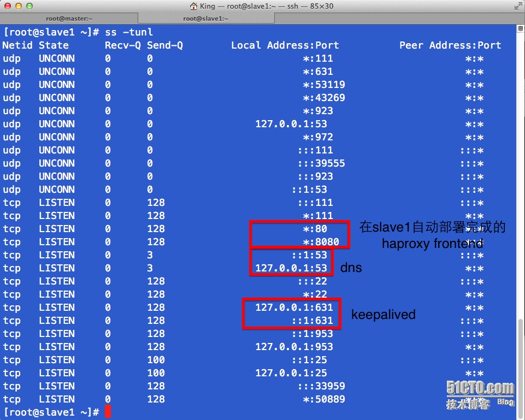Click the tcp local address ':::22'

pyautogui.click(x=312, y=281)
